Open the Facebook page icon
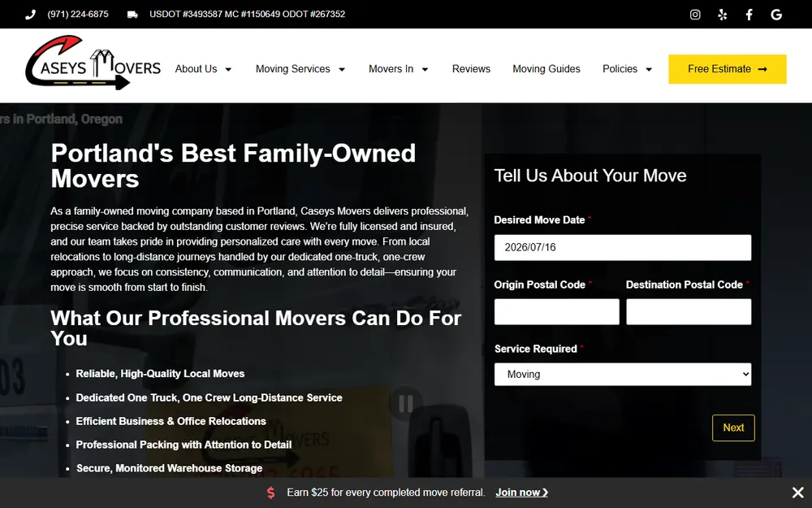 [749, 15]
